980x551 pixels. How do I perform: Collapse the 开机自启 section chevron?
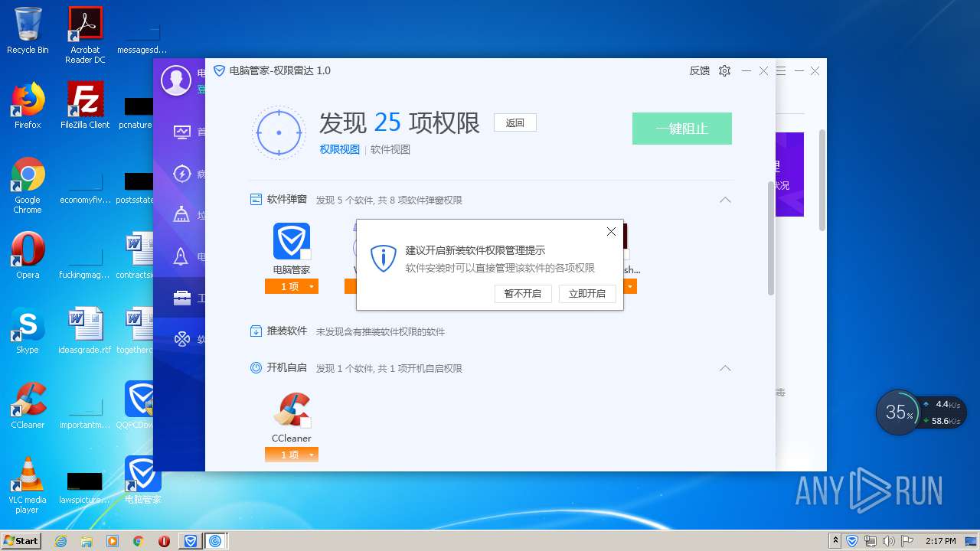[725, 368]
